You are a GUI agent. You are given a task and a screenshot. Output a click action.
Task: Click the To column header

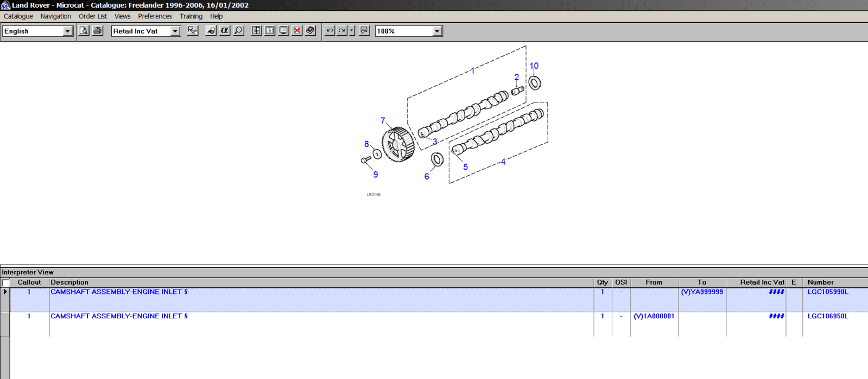coord(702,282)
